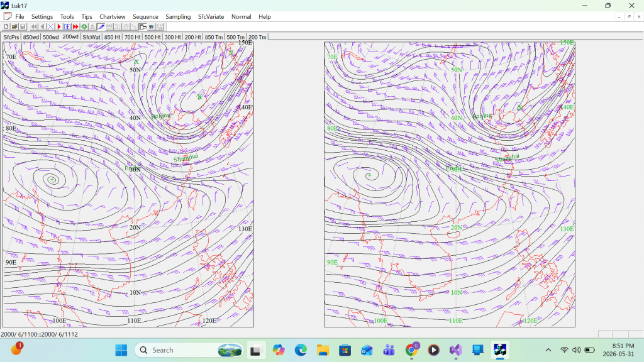Open Google Chrome from the taskbar

[411, 350]
